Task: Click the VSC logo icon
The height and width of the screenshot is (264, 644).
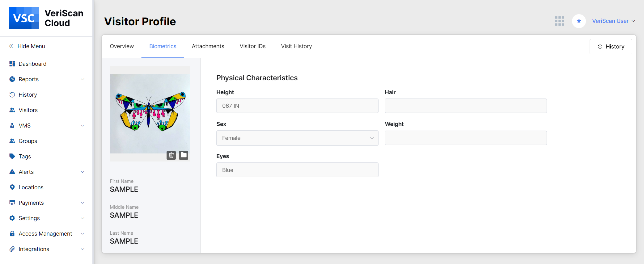Action: [24, 18]
